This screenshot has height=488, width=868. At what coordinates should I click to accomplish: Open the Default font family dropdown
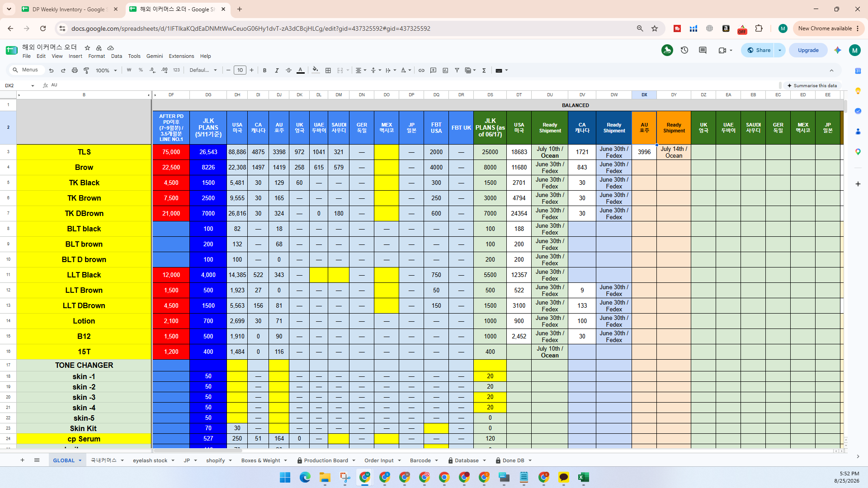(x=203, y=70)
